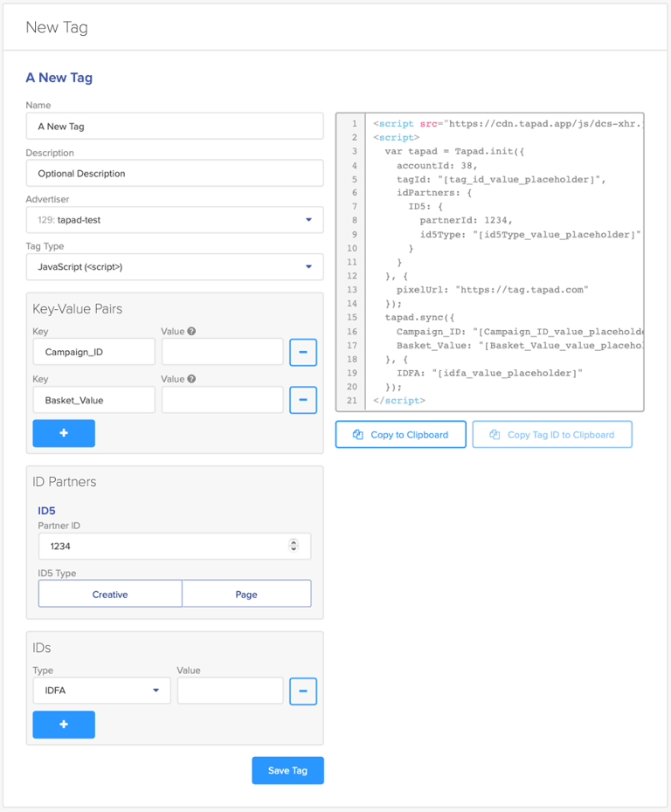This screenshot has height=812, width=671.
Task: Remove the IDFA ID row
Action: (302, 691)
